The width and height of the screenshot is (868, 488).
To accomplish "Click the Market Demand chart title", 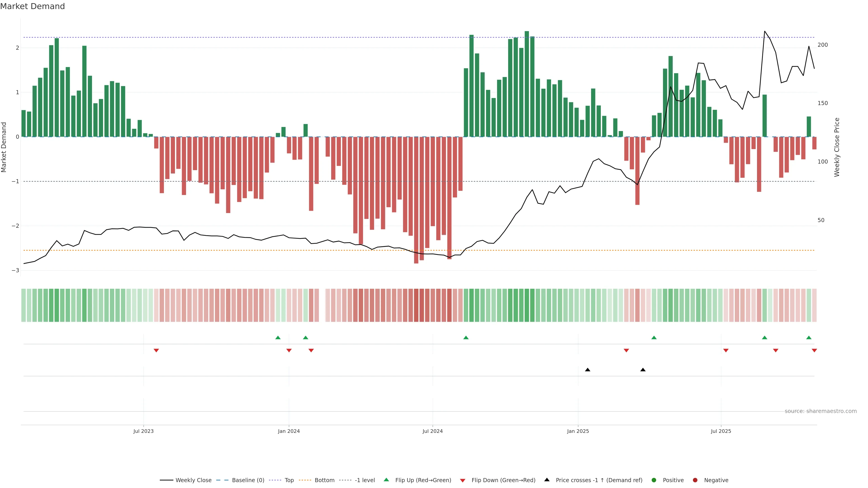I will tap(32, 6).
